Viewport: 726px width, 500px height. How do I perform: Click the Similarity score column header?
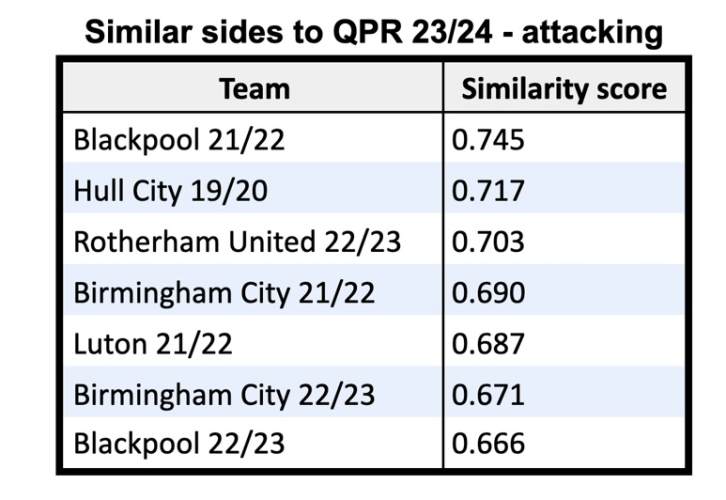[564, 89]
